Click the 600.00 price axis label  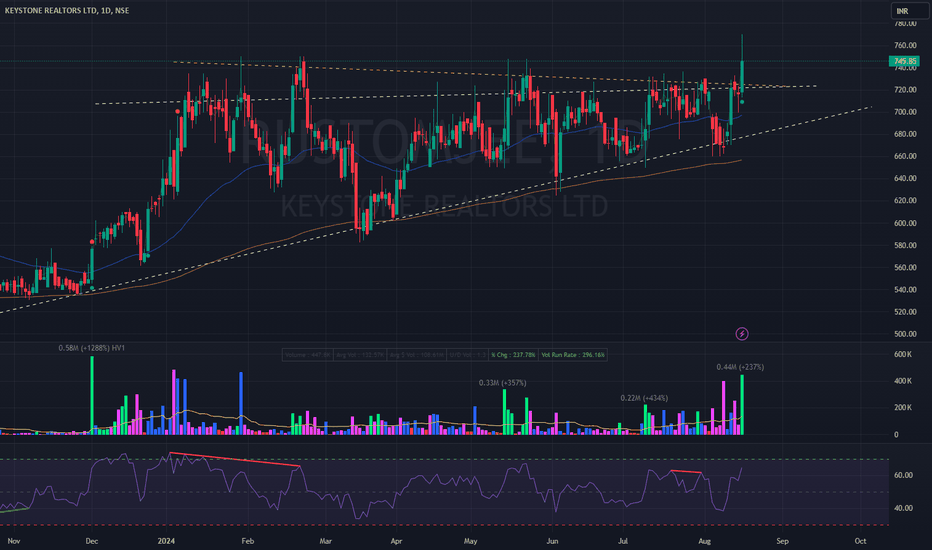click(905, 223)
